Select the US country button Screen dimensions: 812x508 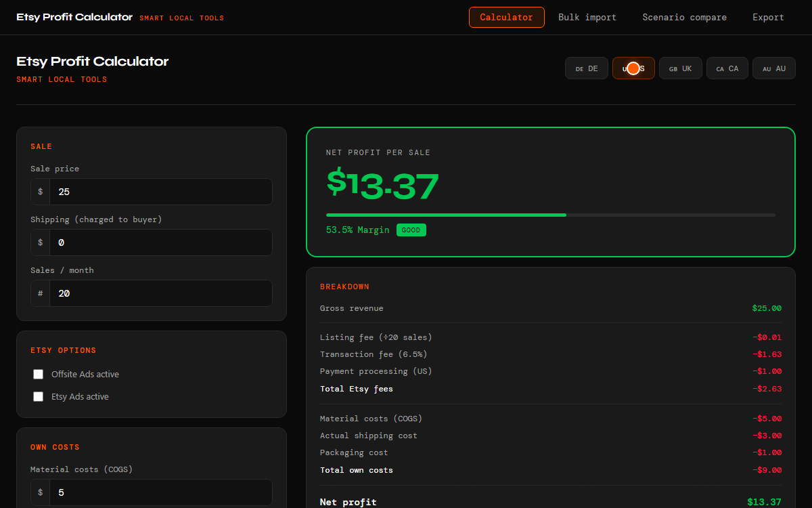[633, 68]
